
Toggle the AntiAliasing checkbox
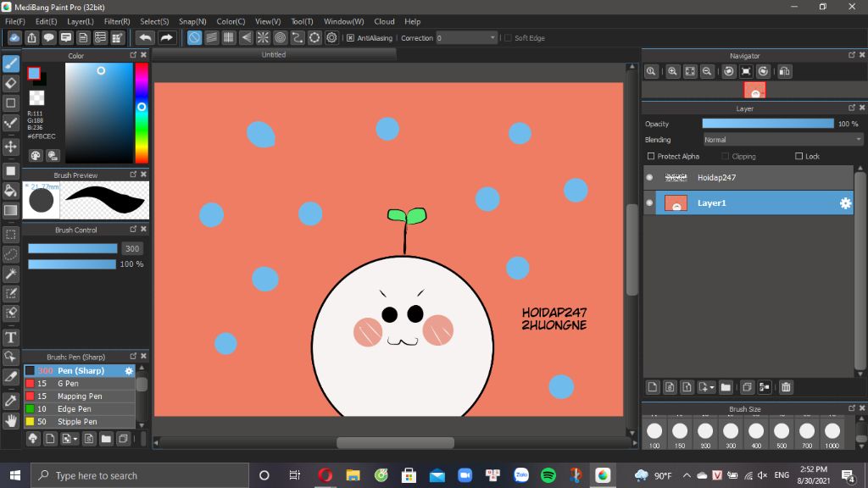tap(350, 38)
